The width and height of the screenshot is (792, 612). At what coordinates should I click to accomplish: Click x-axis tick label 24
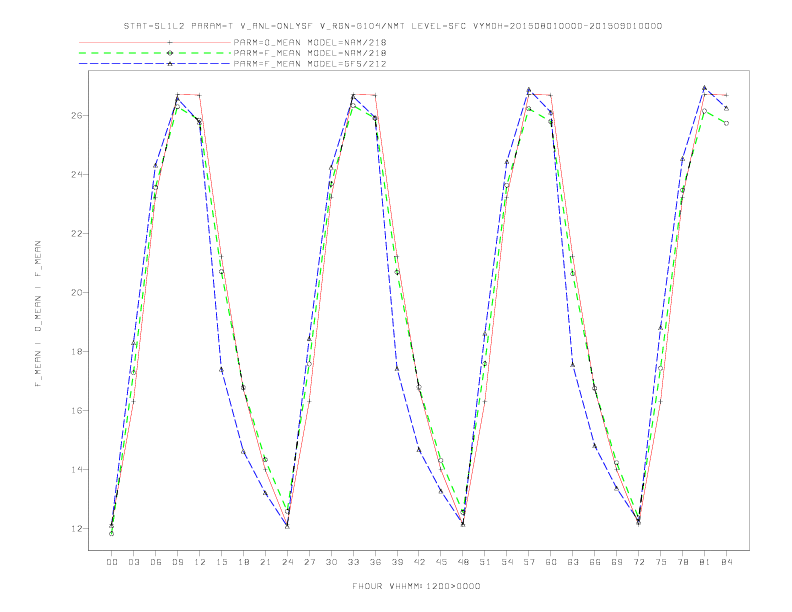[x=287, y=562]
